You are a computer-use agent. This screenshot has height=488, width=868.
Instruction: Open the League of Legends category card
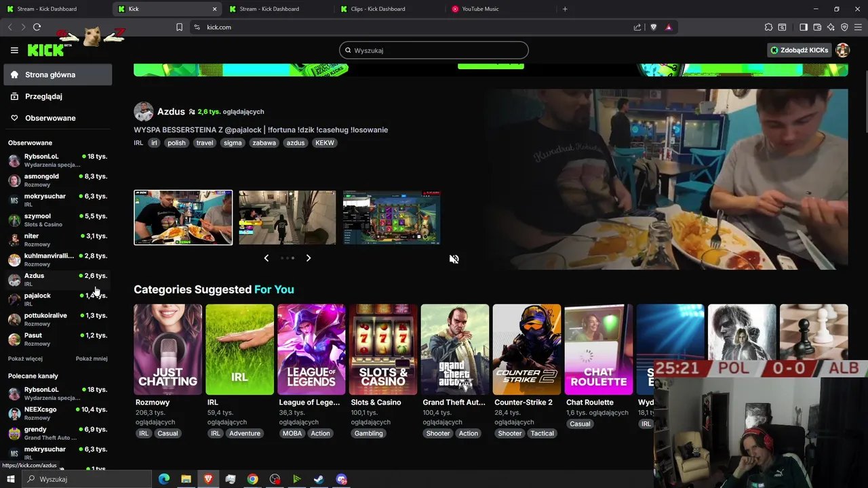coord(311,350)
